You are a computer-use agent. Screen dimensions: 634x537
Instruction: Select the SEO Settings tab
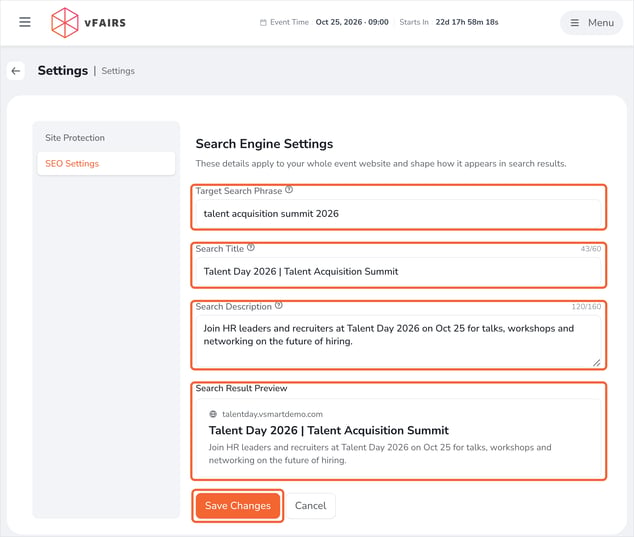106,163
